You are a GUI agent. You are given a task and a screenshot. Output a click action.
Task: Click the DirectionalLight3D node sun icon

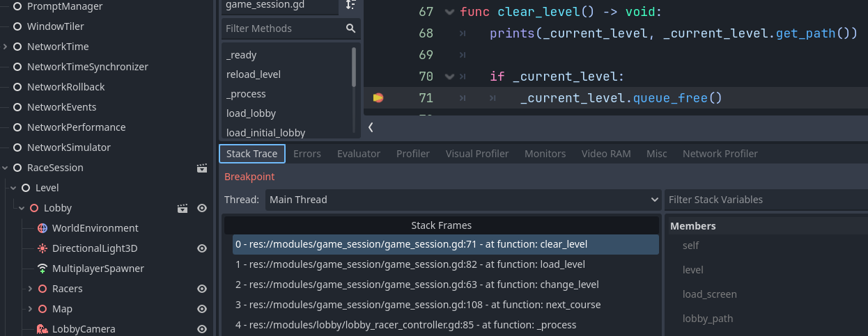pyautogui.click(x=42, y=248)
